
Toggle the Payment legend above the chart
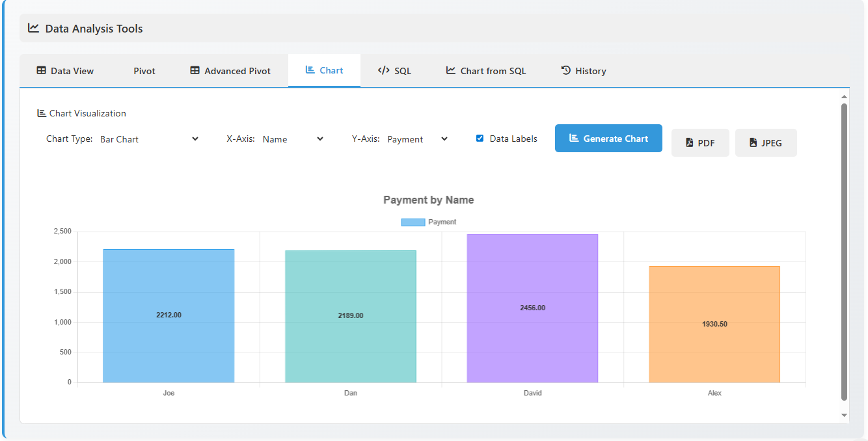pos(427,222)
